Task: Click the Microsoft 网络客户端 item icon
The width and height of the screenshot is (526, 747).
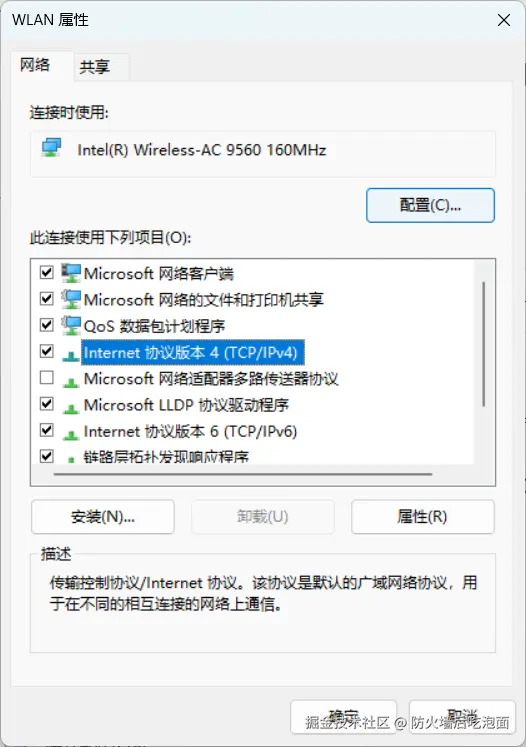Action: (71, 273)
